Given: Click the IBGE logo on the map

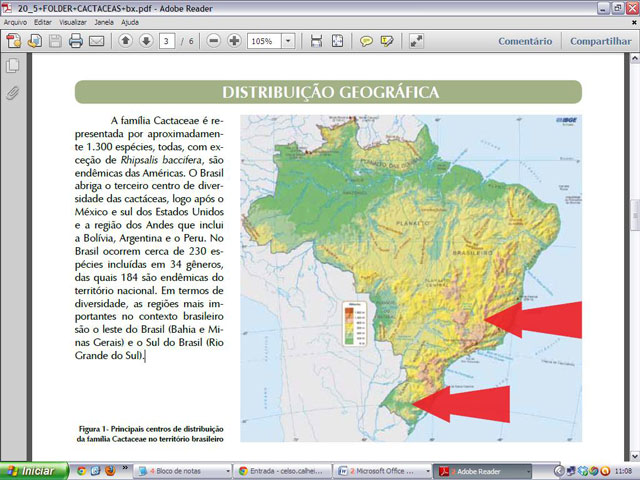Looking at the screenshot, I should (x=566, y=121).
